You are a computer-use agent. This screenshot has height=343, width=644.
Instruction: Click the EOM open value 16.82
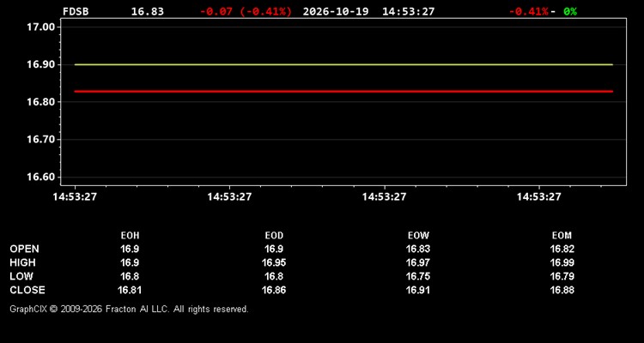click(x=562, y=249)
